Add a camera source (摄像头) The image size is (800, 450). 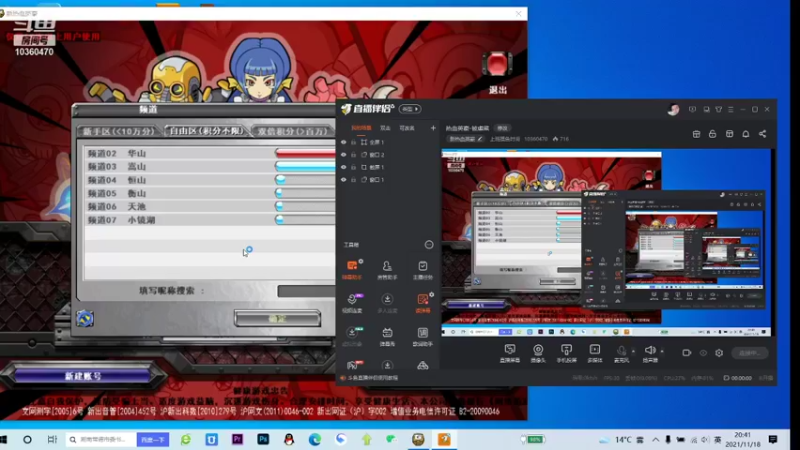538,353
